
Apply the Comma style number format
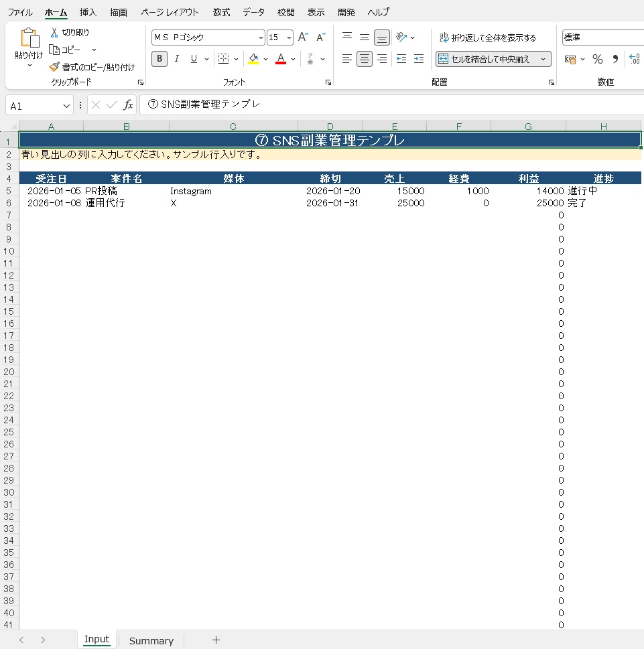[x=616, y=59]
